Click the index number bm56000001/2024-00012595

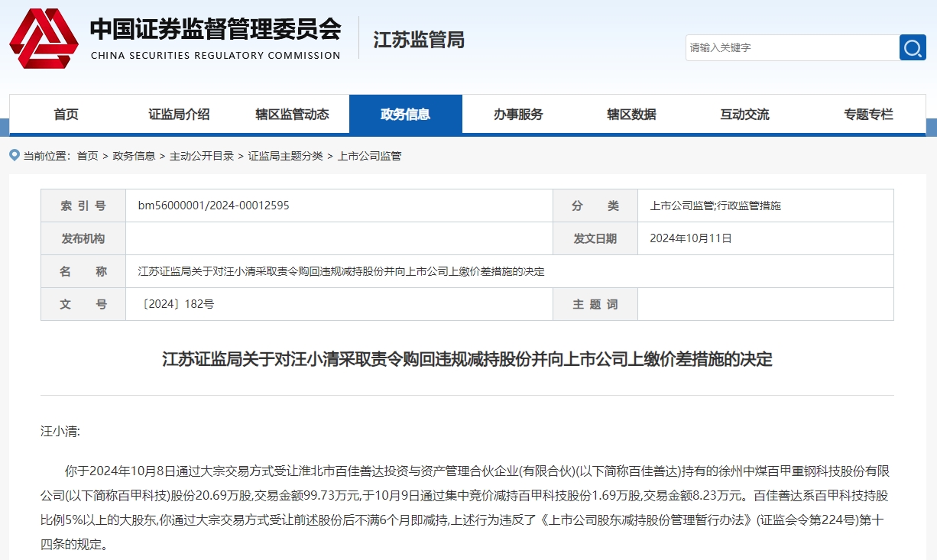tap(213, 206)
